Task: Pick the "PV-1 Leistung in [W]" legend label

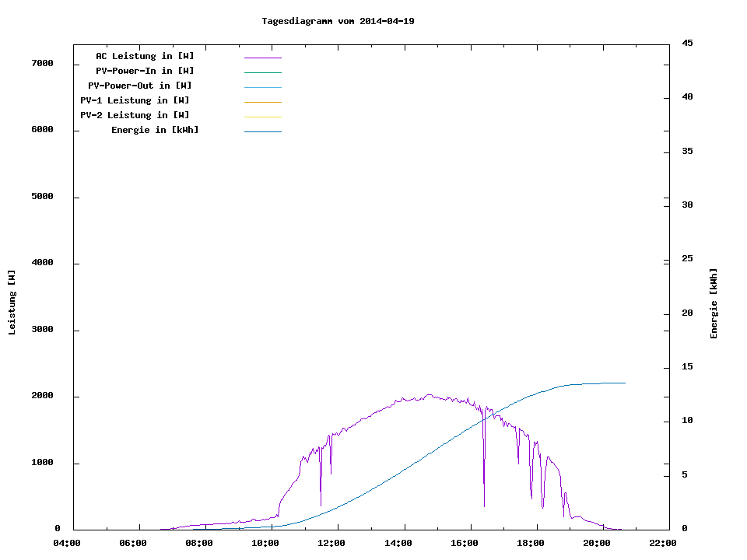Action: point(135,100)
